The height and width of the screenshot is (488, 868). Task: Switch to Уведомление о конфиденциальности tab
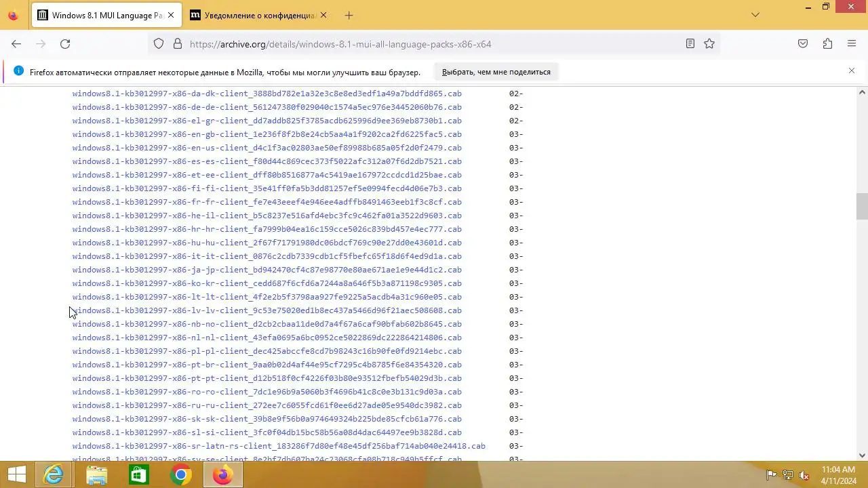[258, 15]
